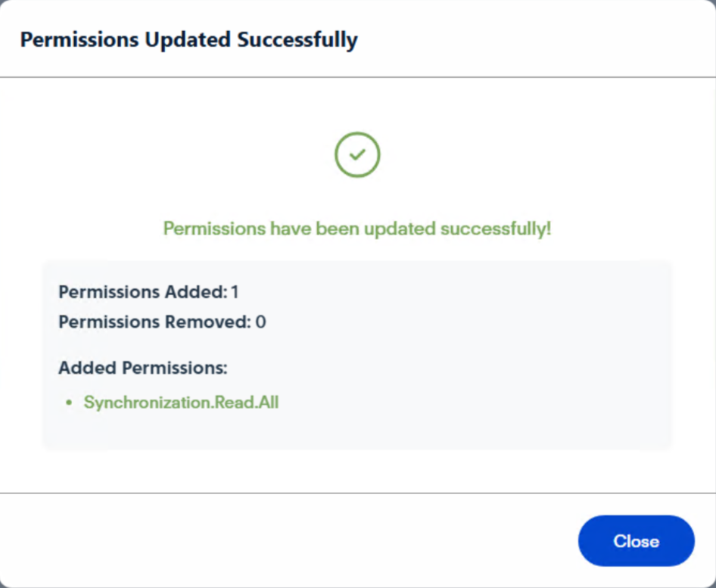
Task: Click the bullet before Synchronization.Read.All
Action: [x=68, y=403]
